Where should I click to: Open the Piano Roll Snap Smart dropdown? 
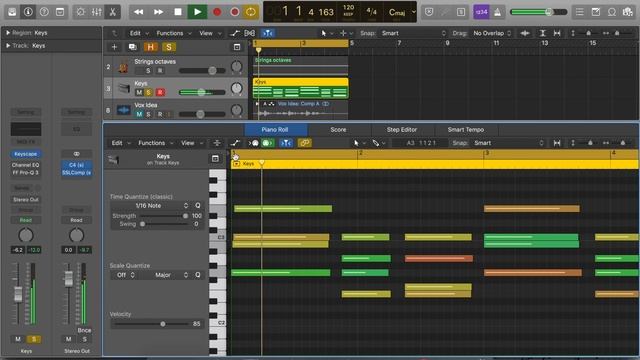(508, 143)
